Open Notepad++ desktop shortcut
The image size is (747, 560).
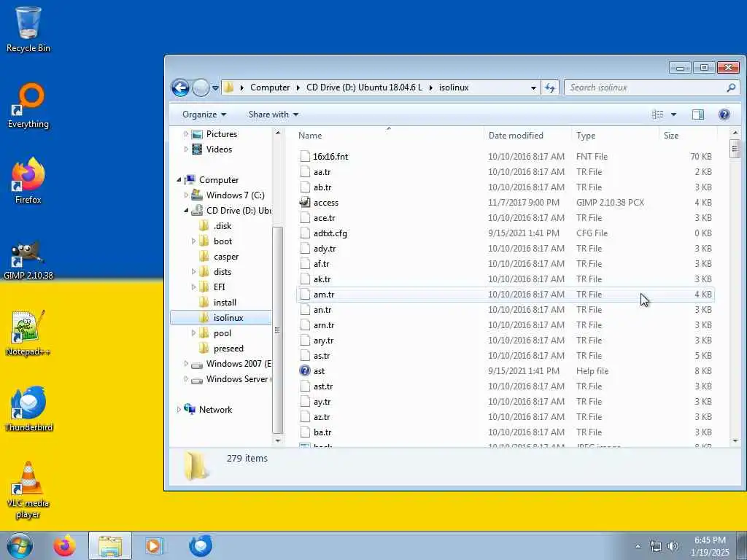coord(28,333)
